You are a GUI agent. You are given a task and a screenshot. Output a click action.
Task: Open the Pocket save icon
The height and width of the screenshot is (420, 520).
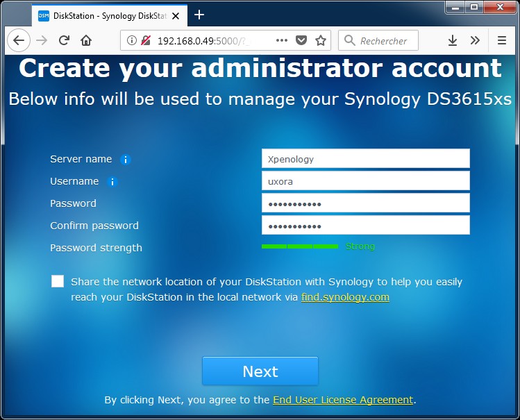301,40
